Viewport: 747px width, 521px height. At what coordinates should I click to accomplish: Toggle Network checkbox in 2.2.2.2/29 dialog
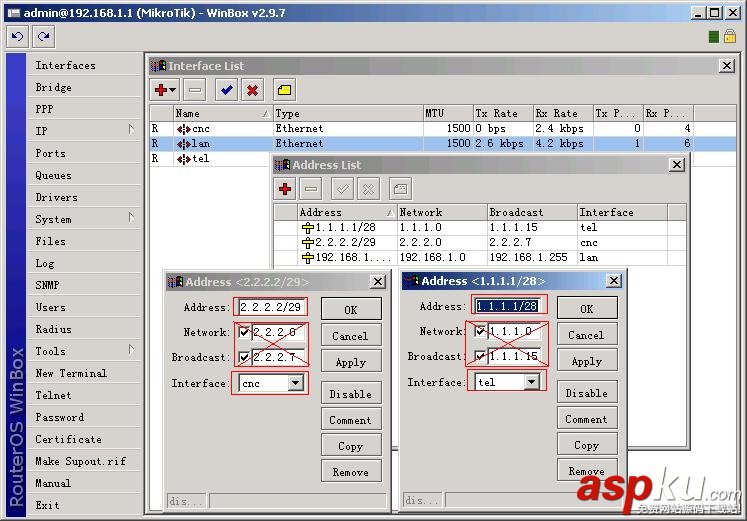[244, 332]
